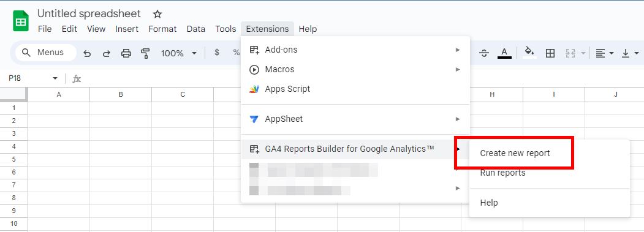Open the View menu

(96, 29)
